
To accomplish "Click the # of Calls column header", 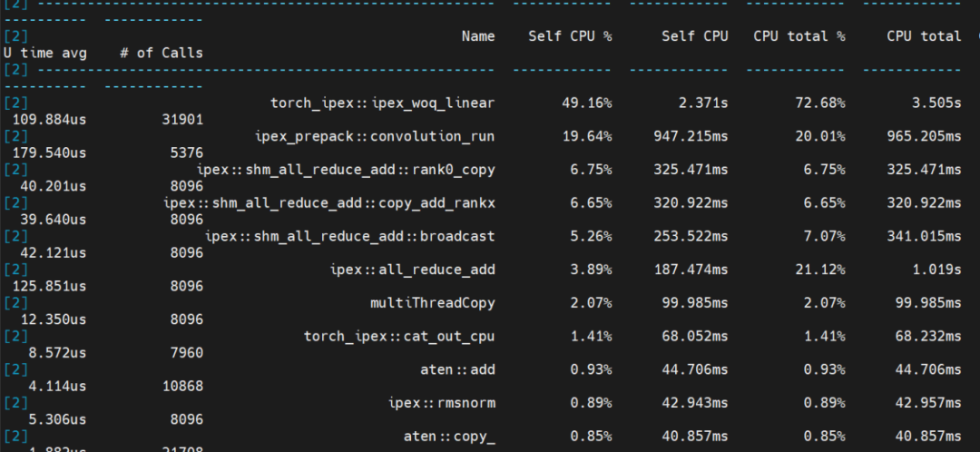I will (x=162, y=53).
